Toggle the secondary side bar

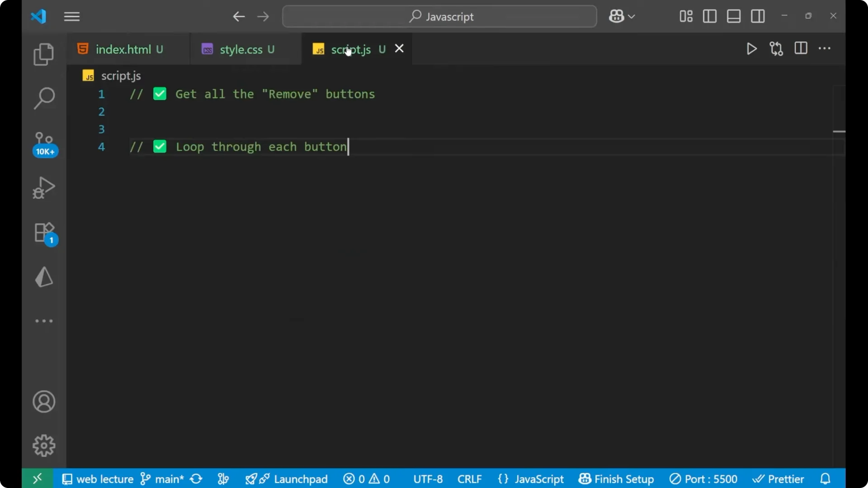758,16
